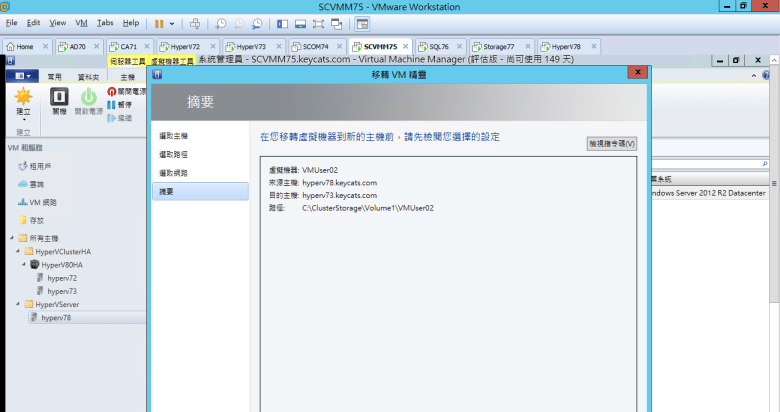The width and height of the screenshot is (780, 412).
Task: Click the VMware take snapshot clock icon
Action: click(221, 22)
